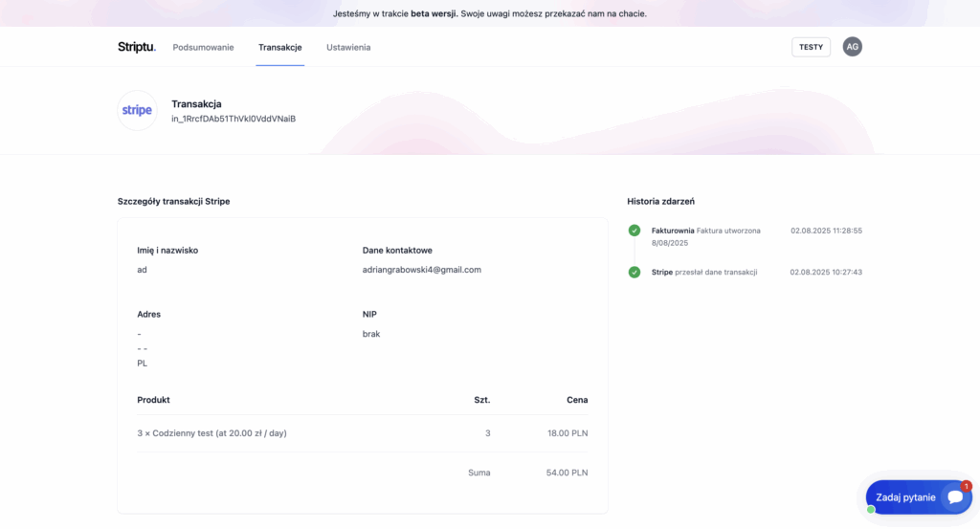The image size is (980, 529).
Task: Select transaction ID in_1RrcfDAb51ThVkl0VddVNaiB
Action: (234, 119)
